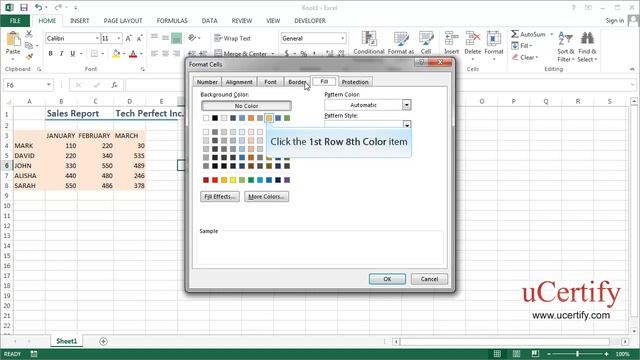The image size is (640, 360).
Task: Click cell containing Sales Report
Action: click(73, 113)
